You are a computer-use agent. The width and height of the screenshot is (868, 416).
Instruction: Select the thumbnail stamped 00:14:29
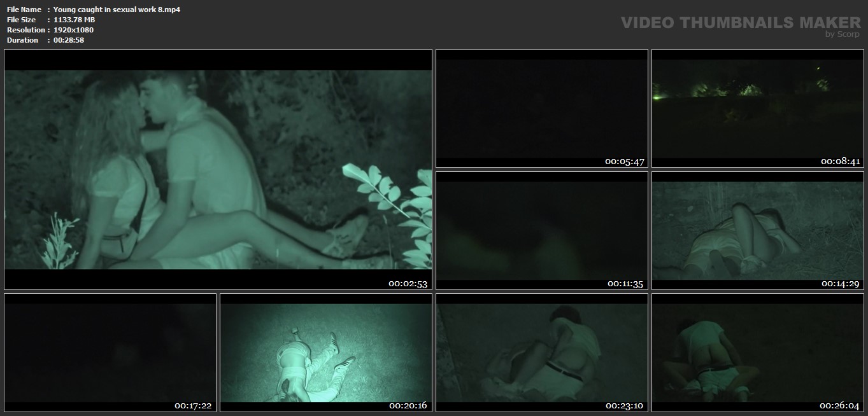click(x=757, y=230)
